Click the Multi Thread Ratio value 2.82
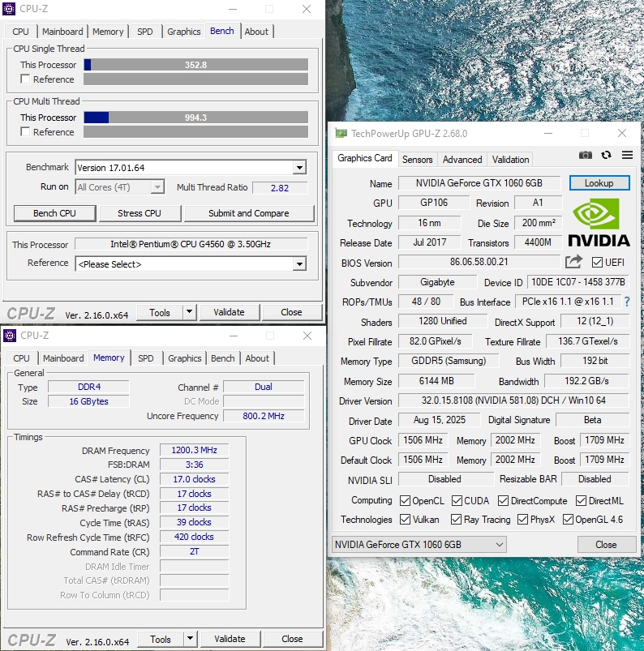 coord(280,187)
